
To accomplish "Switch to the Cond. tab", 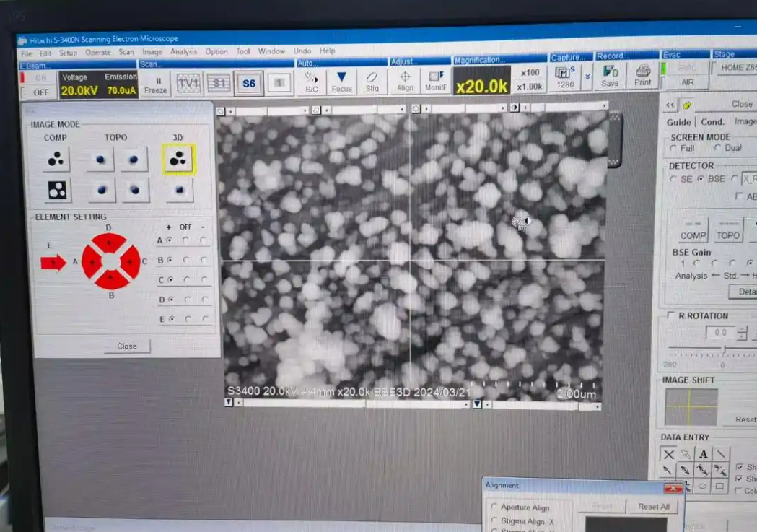I will [712, 122].
